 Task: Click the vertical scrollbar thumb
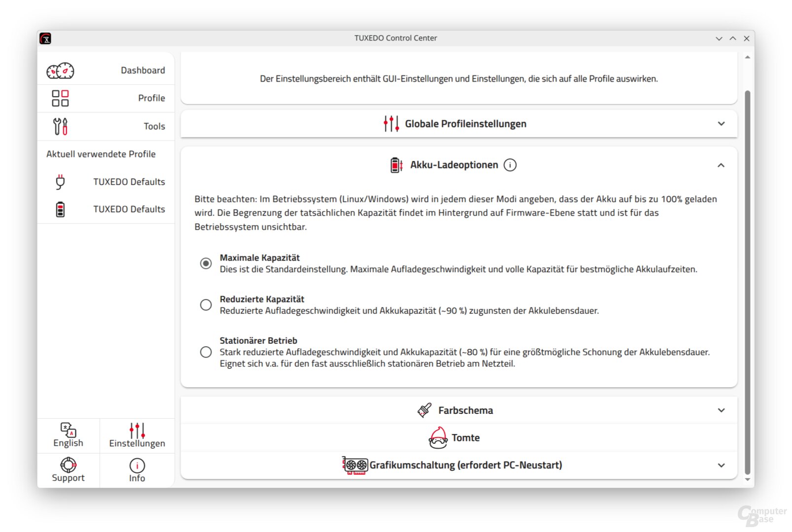point(747,282)
